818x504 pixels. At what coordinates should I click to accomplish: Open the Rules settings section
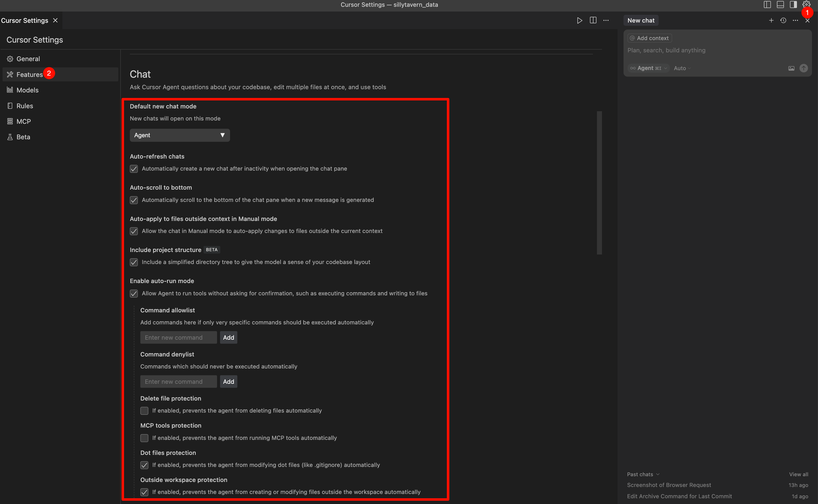[60, 106]
